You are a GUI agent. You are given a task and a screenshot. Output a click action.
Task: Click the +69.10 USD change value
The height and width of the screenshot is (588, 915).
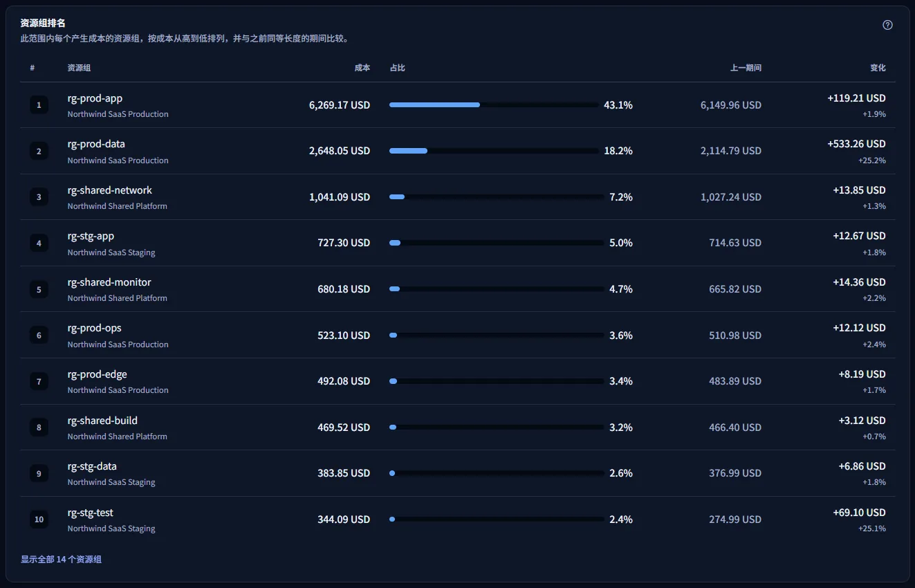tap(859, 513)
